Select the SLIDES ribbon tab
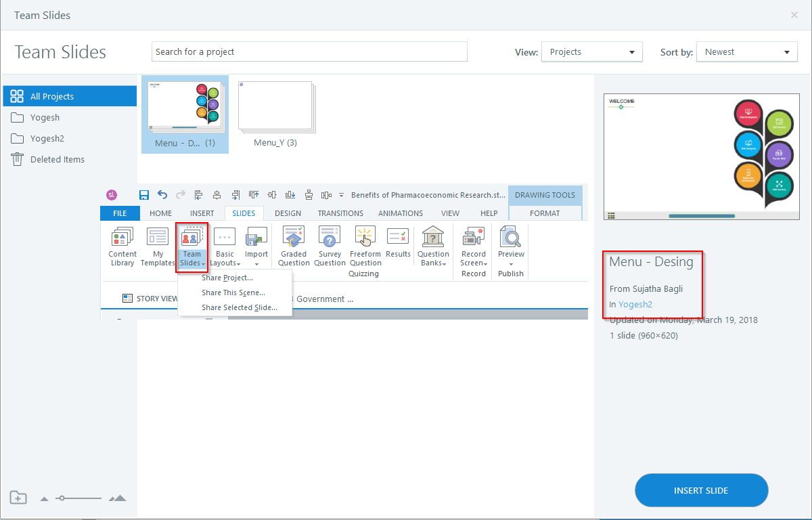 coord(244,213)
